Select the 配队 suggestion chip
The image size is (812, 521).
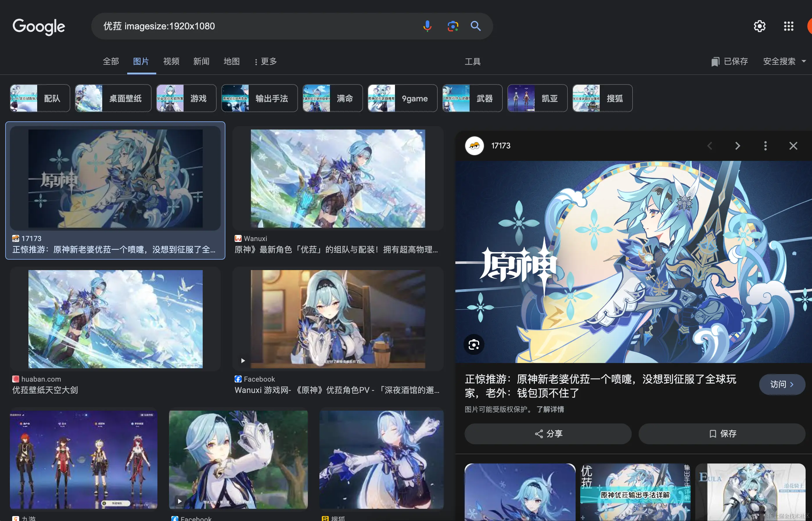40,98
